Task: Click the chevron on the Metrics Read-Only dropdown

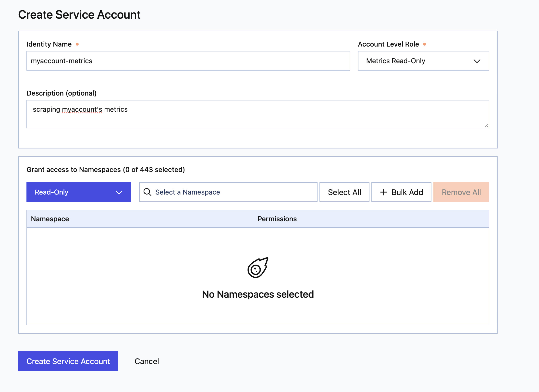Action: tap(477, 61)
